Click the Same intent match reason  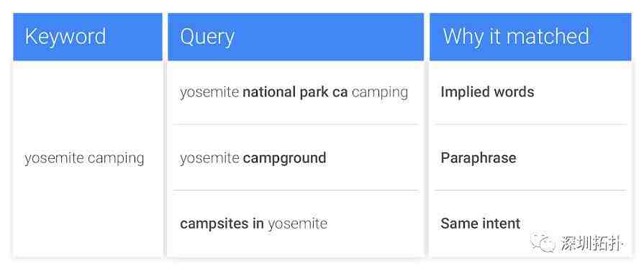[481, 224]
